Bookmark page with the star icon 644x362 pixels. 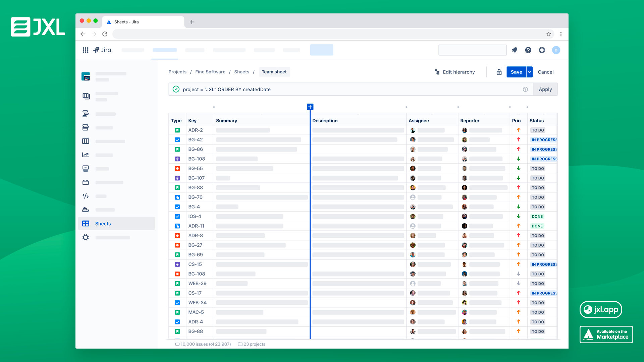549,34
